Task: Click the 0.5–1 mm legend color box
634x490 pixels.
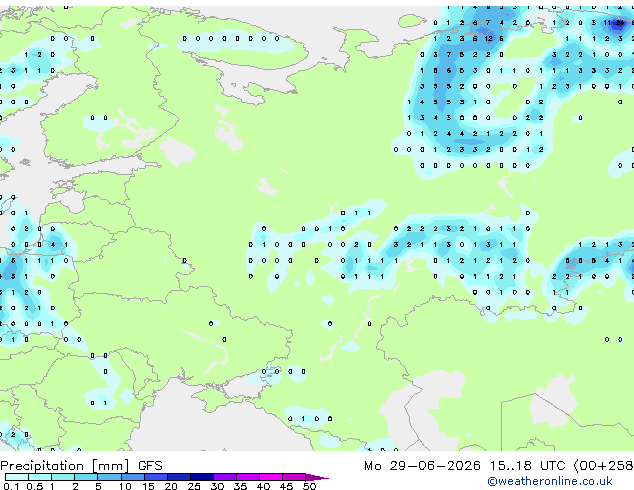Action: point(40,477)
